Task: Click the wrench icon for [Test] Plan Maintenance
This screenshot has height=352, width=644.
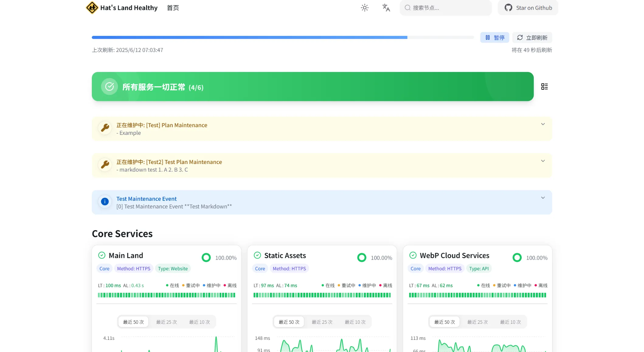Action: coord(105,128)
